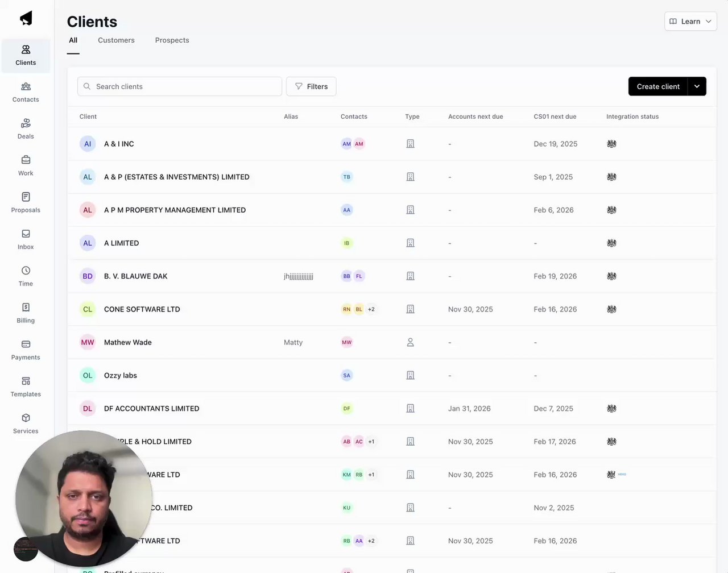Open the Clients section in sidebar
Screen dimensions: 728x573
point(26,56)
